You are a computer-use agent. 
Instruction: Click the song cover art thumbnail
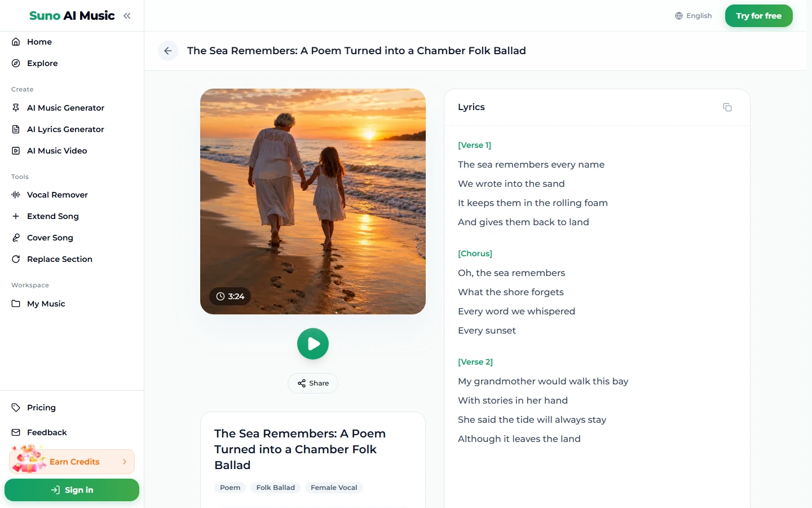tap(313, 202)
